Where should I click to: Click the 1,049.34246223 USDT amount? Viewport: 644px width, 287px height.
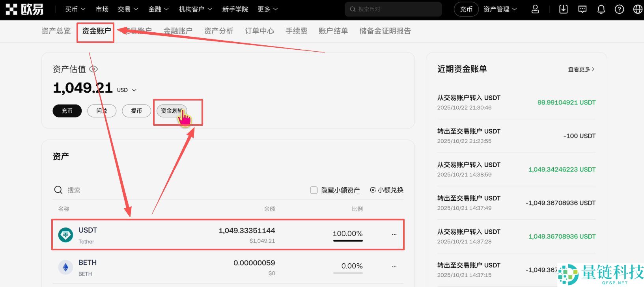[562, 170]
